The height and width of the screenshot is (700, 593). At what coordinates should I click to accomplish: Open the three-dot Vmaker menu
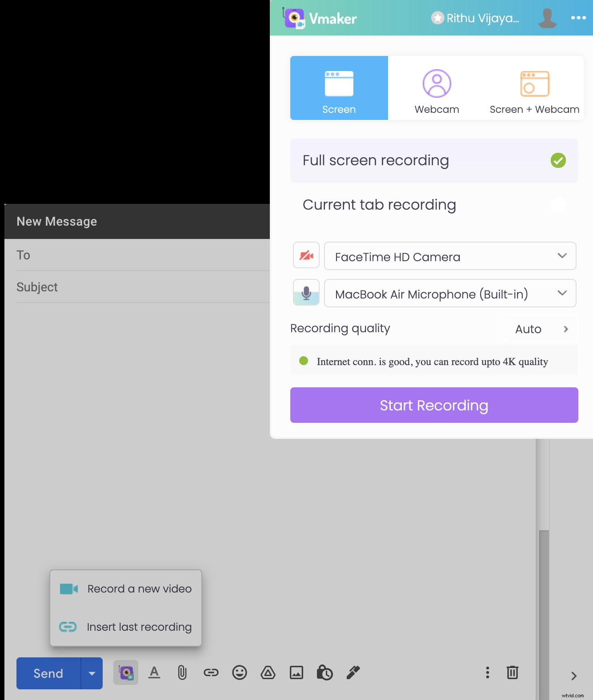[578, 18]
